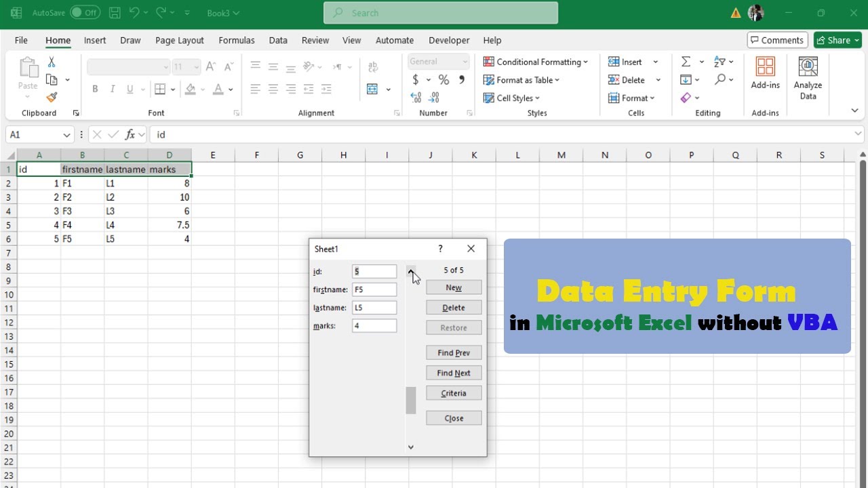Toggle Bold formatting

point(95,89)
